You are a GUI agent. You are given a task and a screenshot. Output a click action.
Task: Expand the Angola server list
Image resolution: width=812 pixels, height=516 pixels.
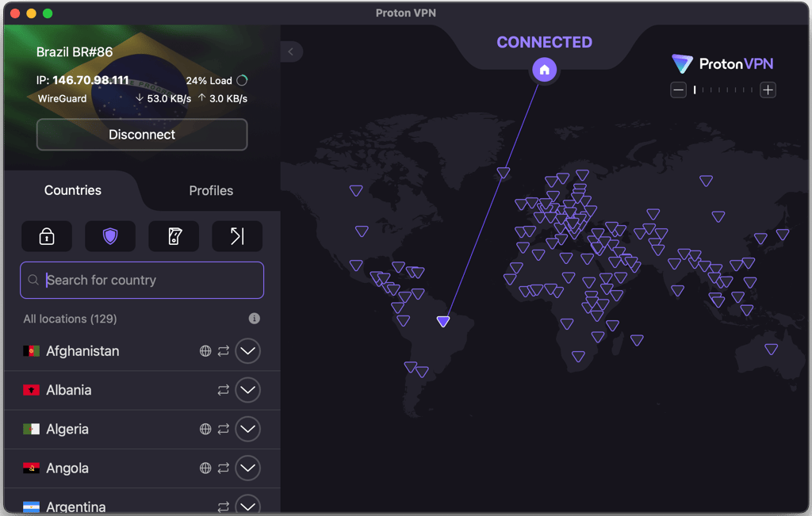247,468
